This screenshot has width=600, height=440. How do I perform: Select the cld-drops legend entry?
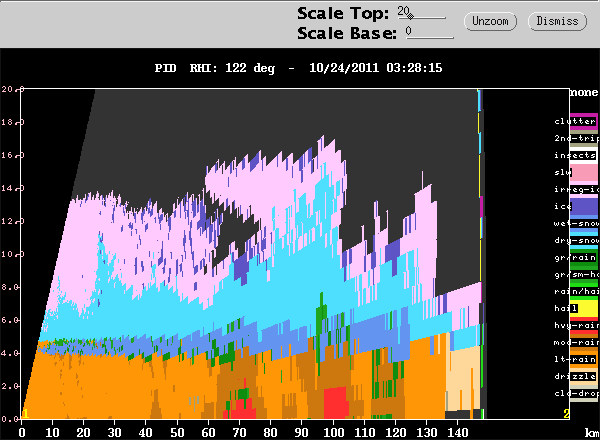point(575,393)
